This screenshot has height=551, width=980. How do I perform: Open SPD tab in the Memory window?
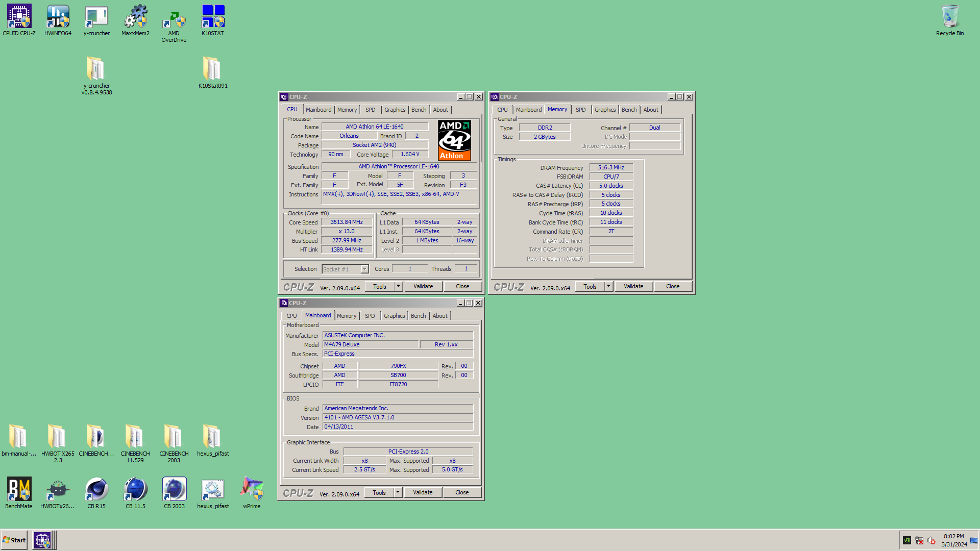click(x=581, y=110)
